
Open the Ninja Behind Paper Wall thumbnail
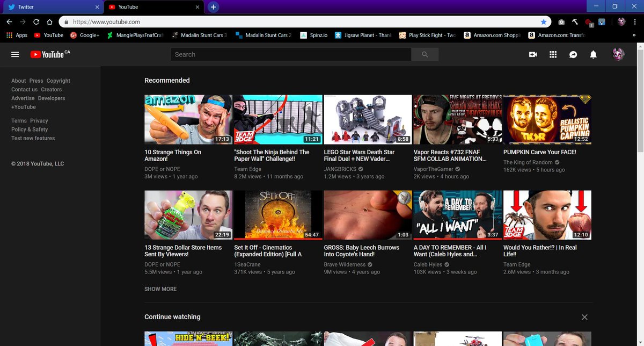point(278,120)
